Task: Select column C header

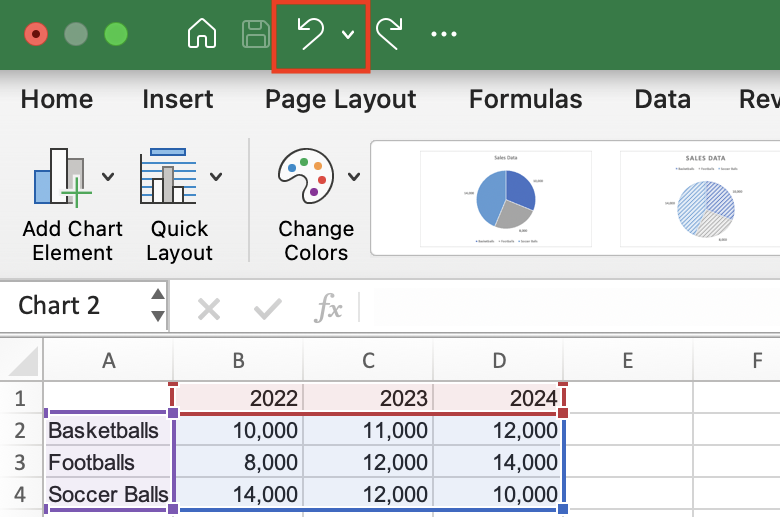Action: tap(368, 360)
